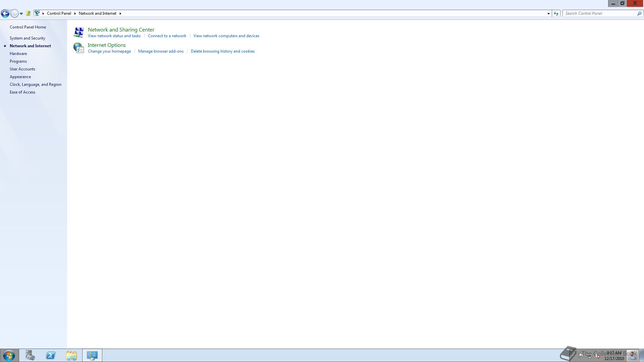Click the Show desktop strip
The image size is (644, 362).
point(641,355)
